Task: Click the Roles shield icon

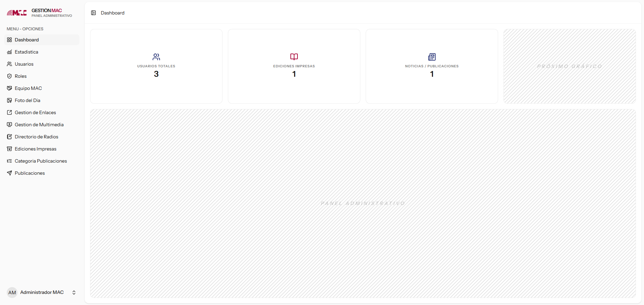Action: [9, 76]
